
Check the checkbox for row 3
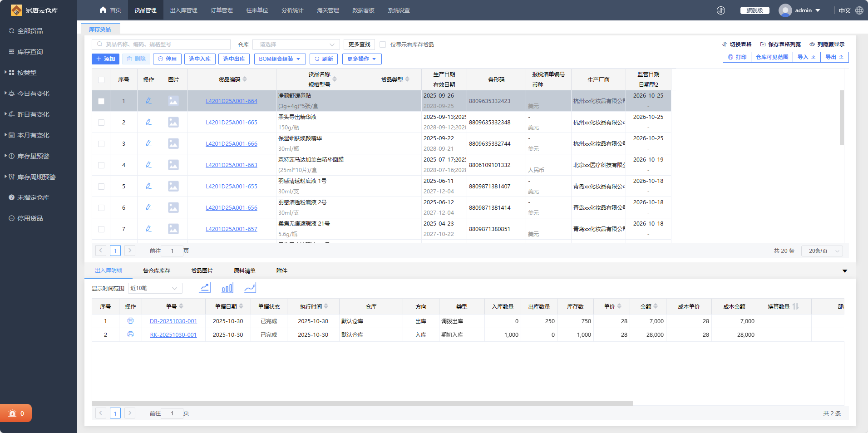(x=101, y=144)
